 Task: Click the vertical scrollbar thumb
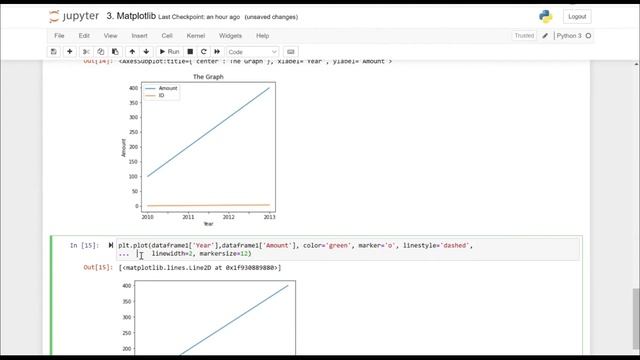(x=636, y=319)
